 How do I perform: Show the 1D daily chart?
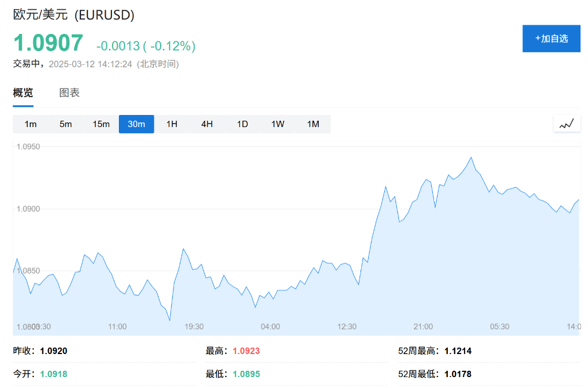pos(242,124)
